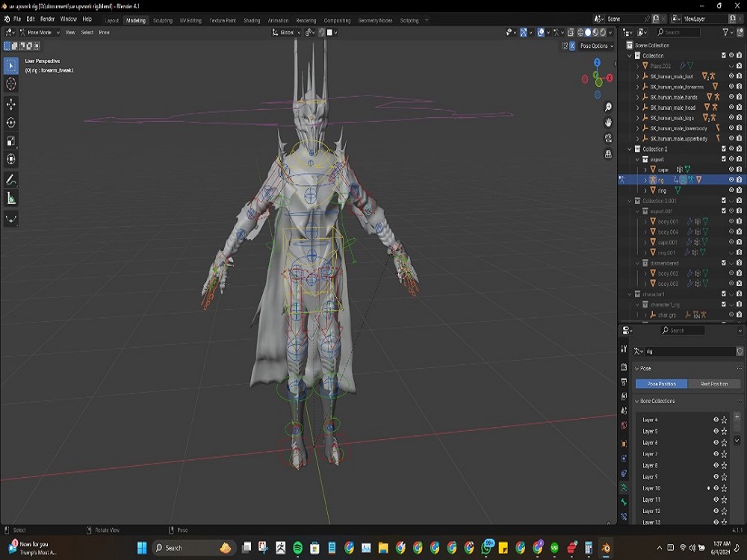Open the Transform Orientation Global dropdown
Viewport: 747px width, 560px height.
pyautogui.click(x=287, y=32)
